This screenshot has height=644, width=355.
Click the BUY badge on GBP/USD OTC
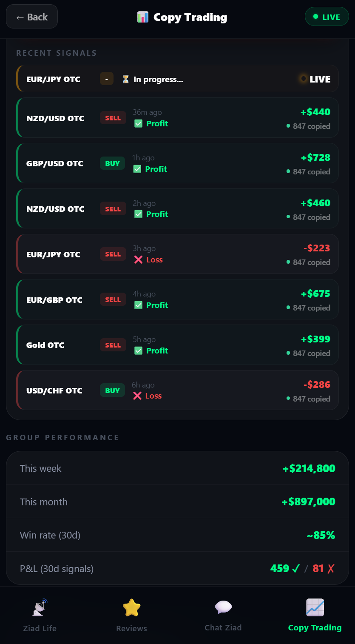[113, 163]
